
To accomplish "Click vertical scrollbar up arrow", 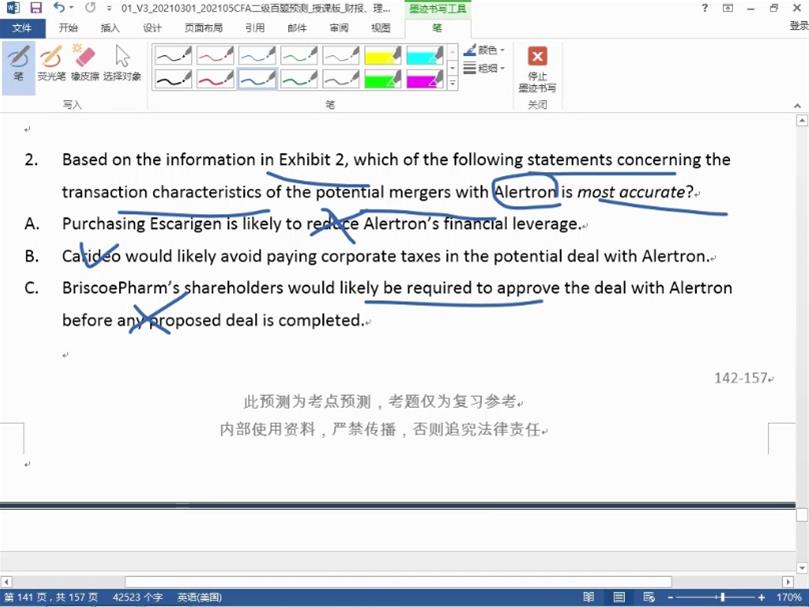I will pyautogui.click(x=802, y=121).
